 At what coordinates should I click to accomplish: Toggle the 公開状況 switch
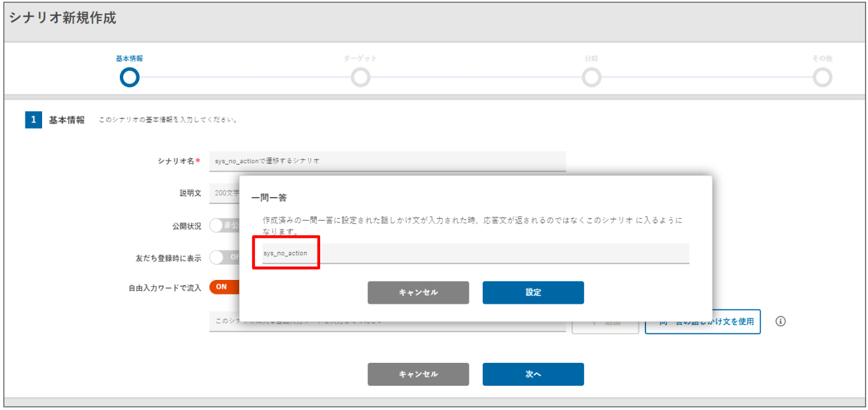223,226
